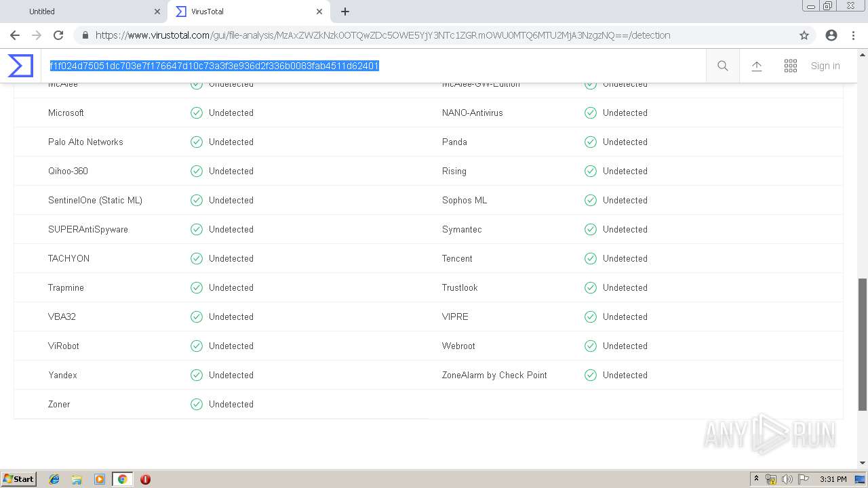Click the red Opera taskbar icon
Image resolution: width=868 pixels, height=488 pixels.
coord(145,479)
